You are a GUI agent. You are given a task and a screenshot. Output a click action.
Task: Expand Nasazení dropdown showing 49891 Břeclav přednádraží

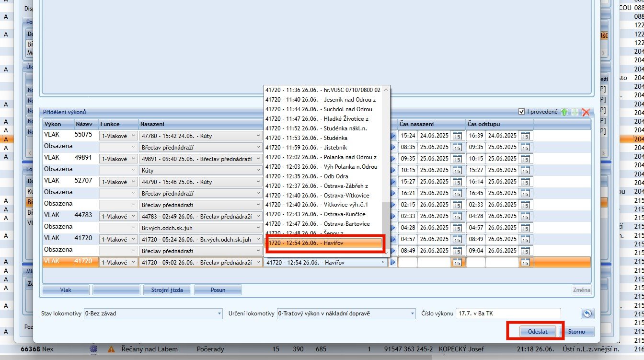pyautogui.click(x=258, y=159)
